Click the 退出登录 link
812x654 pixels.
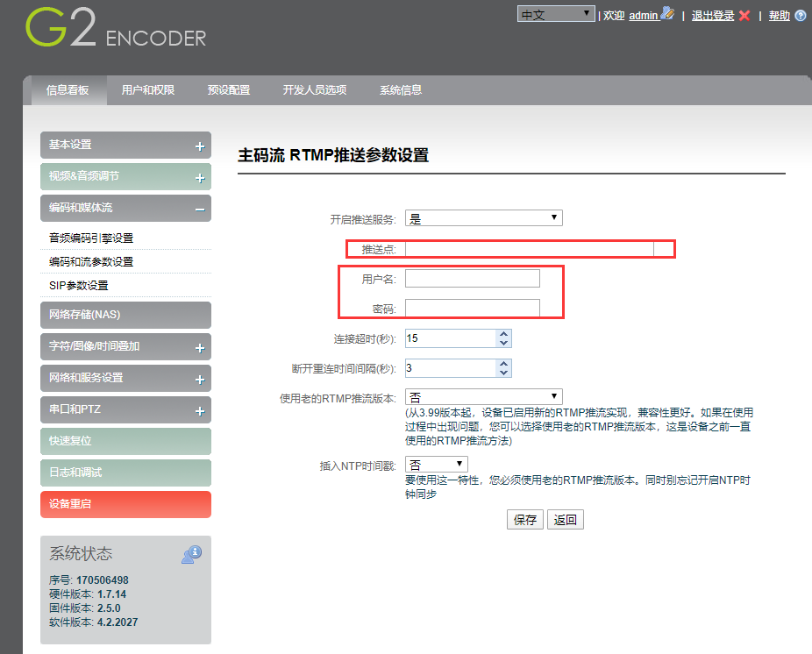coord(713,16)
